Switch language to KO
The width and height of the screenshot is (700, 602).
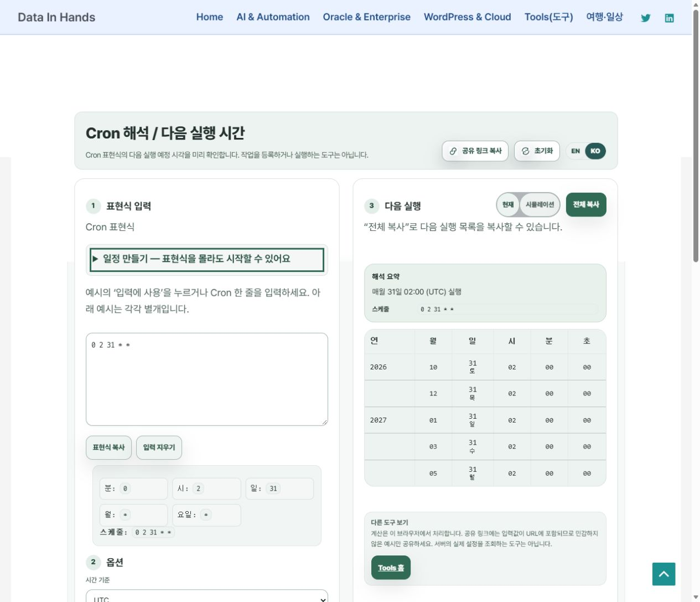click(x=595, y=151)
